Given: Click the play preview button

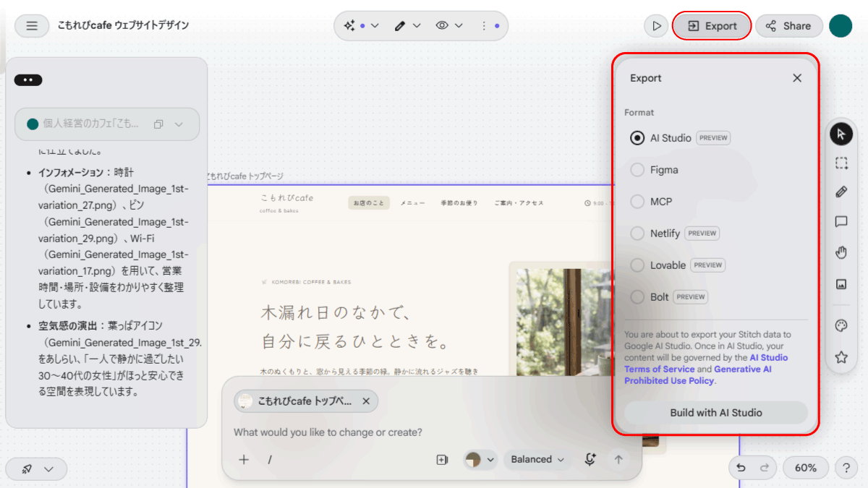Looking at the screenshot, I should coord(656,26).
